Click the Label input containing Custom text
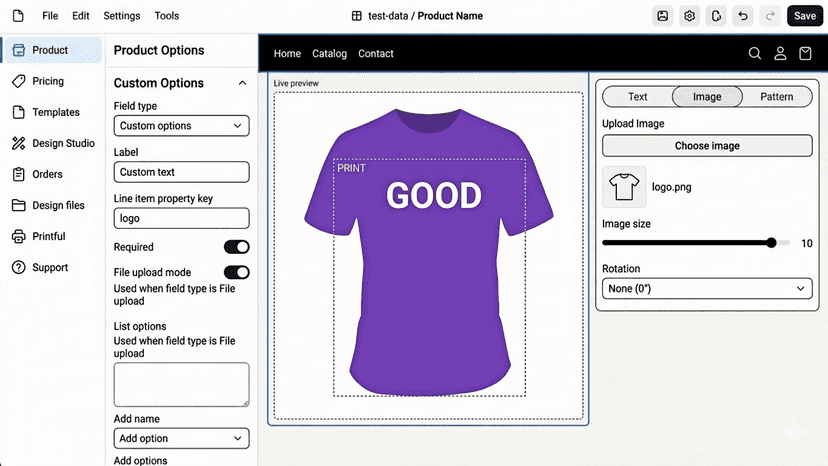This screenshot has height=466, width=828. click(181, 172)
